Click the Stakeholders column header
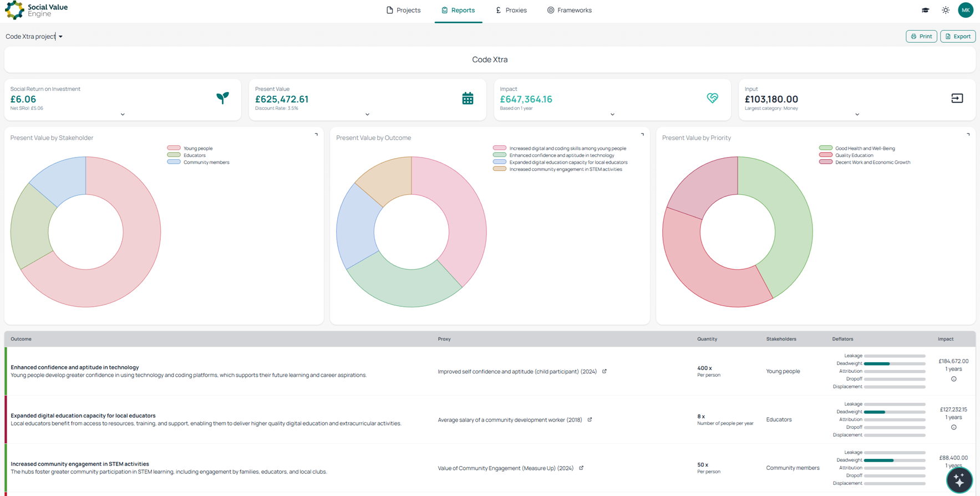The height and width of the screenshot is (496, 980). coord(781,339)
